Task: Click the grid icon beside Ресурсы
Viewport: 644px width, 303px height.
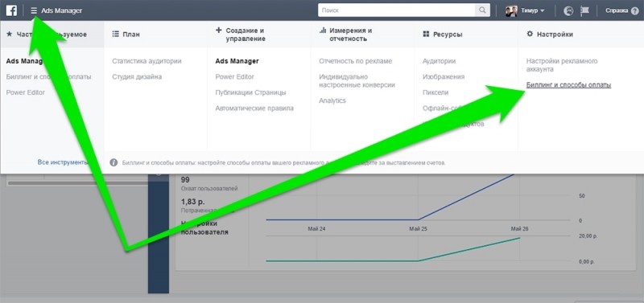Action: tap(426, 35)
